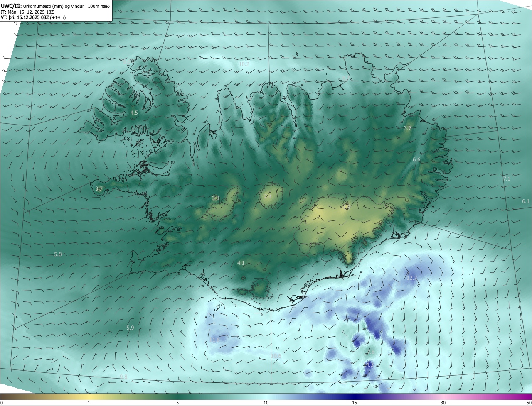This screenshot has height=406, width=532.
Task: Click the 'IT: Mán. 15. 12. 2025 18Z' line
Action: tap(27, 12)
